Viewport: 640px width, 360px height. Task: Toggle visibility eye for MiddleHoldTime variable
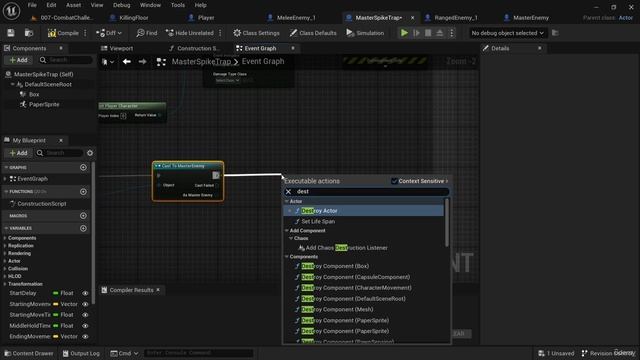tap(85, 326)
